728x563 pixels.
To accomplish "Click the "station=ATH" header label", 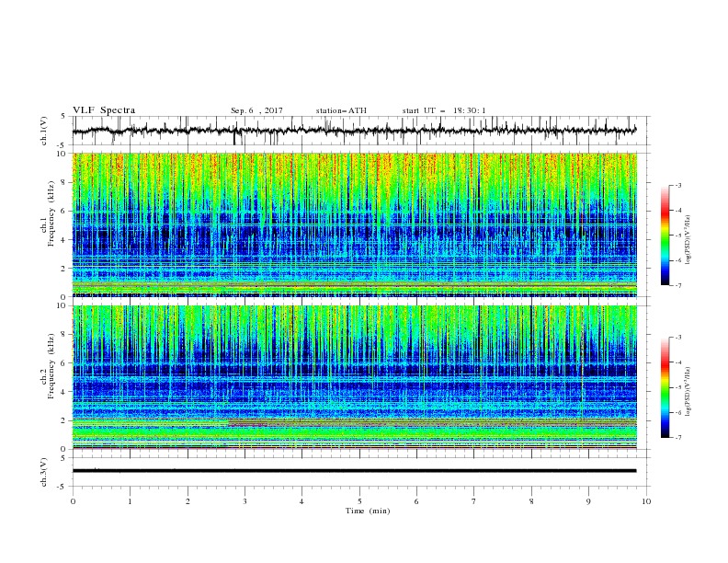I will coord(341,110).
